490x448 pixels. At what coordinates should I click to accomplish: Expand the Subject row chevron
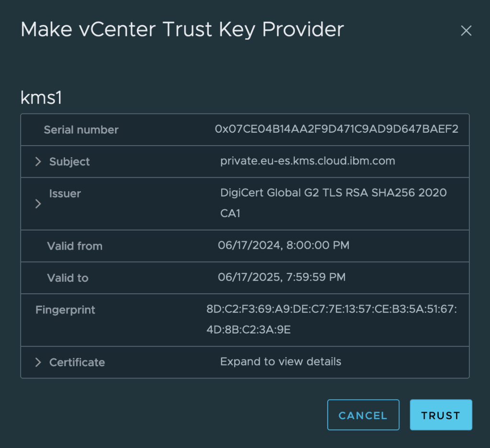[x=38, y=162]
